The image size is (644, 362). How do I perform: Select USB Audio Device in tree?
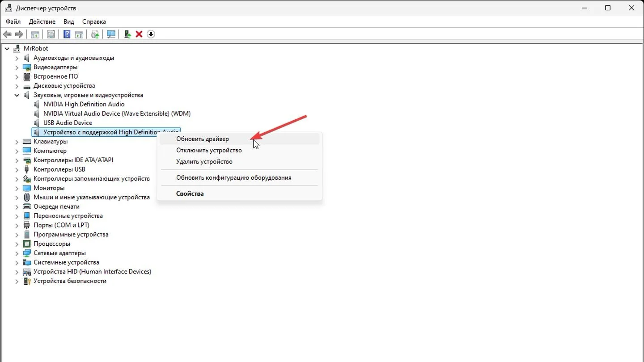[x=68, y=123]
